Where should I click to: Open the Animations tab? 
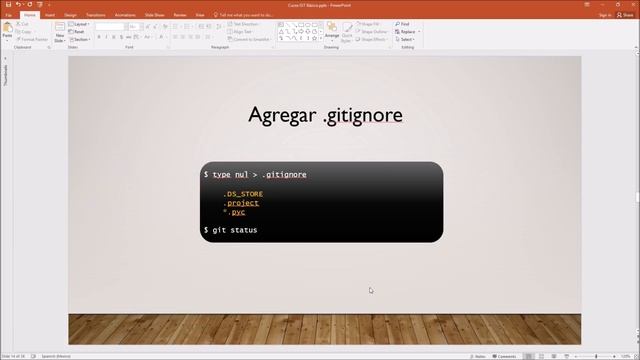(125, 15)
